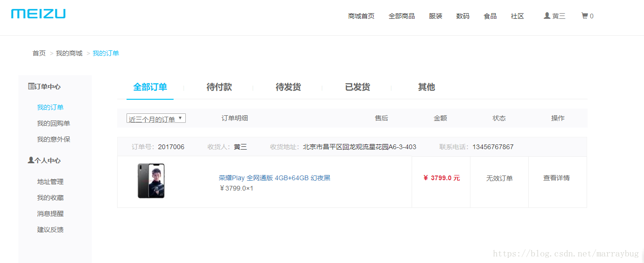Click the address 北京市昌平区回龙观流星花园A6-3-403
644x263 pixels.
tap(359, 147)
